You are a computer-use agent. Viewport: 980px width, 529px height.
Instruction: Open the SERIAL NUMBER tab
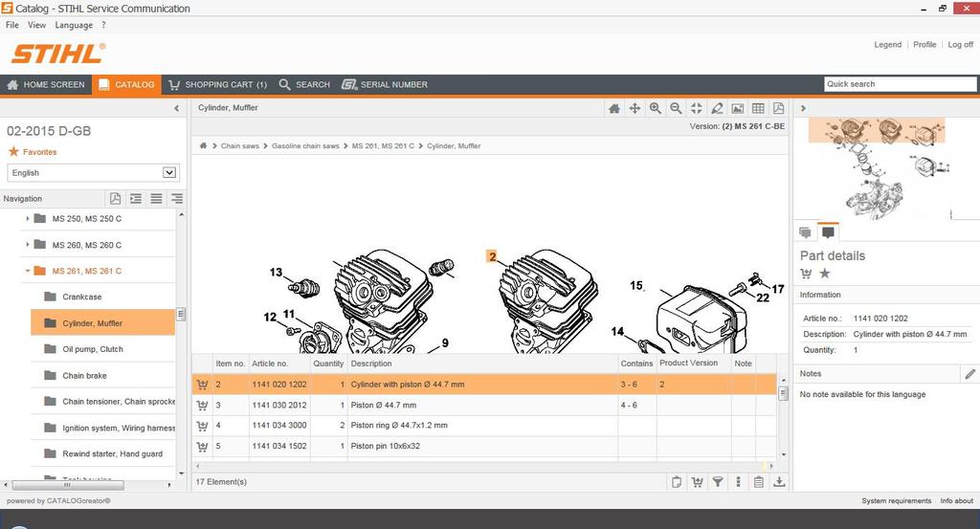click(x=385, y=84)
